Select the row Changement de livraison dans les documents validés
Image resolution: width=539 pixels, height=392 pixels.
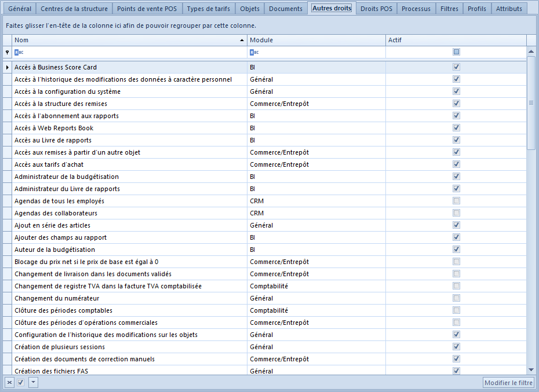point(264,274)
